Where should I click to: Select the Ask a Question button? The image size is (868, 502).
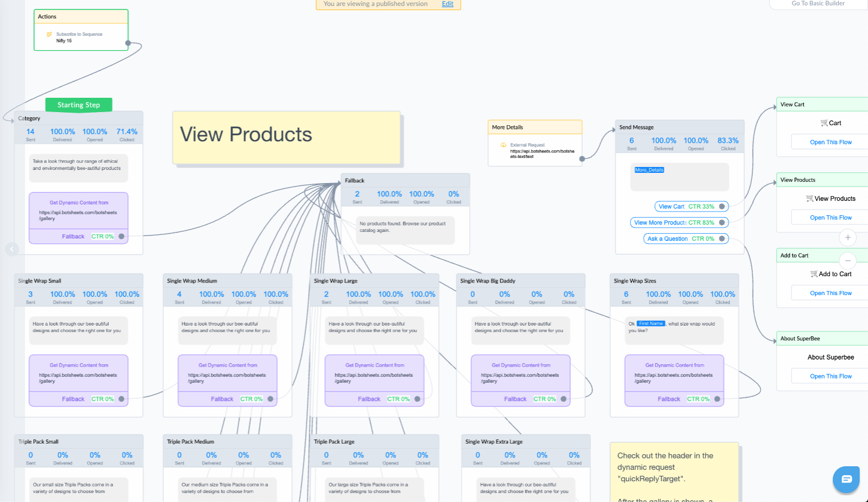(x=686, y=238)
